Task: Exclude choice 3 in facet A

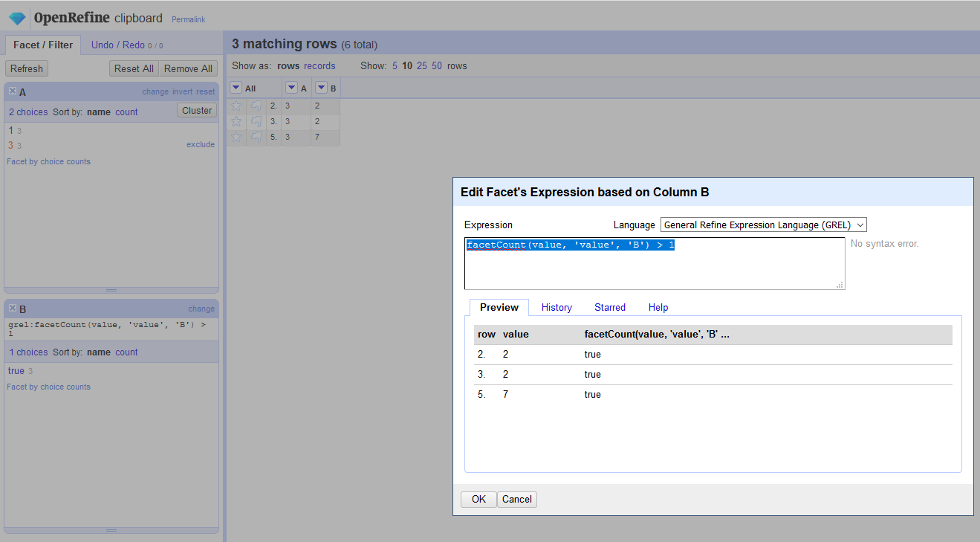Action: pos(201,145)
